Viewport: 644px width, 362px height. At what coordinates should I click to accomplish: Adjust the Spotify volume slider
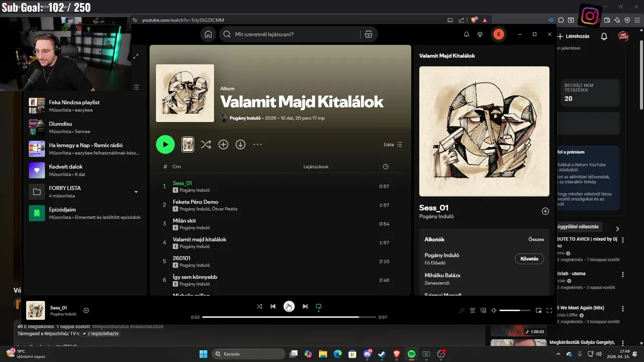[x=515, y=311]
